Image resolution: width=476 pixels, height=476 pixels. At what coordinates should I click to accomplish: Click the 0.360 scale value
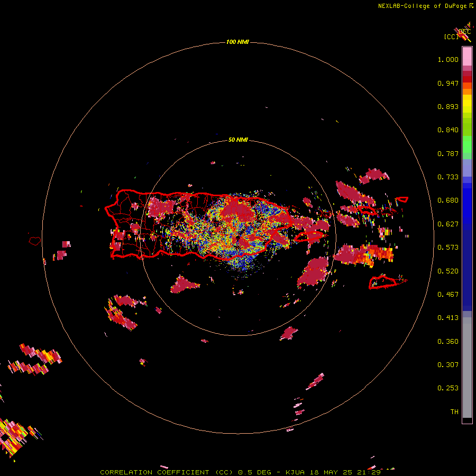448,342
